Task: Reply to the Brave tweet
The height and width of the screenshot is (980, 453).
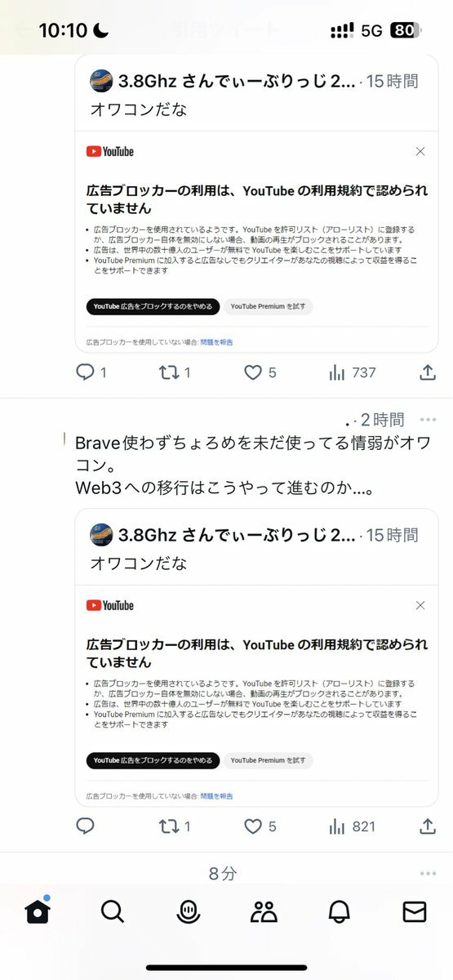Action: pos(86,826)
